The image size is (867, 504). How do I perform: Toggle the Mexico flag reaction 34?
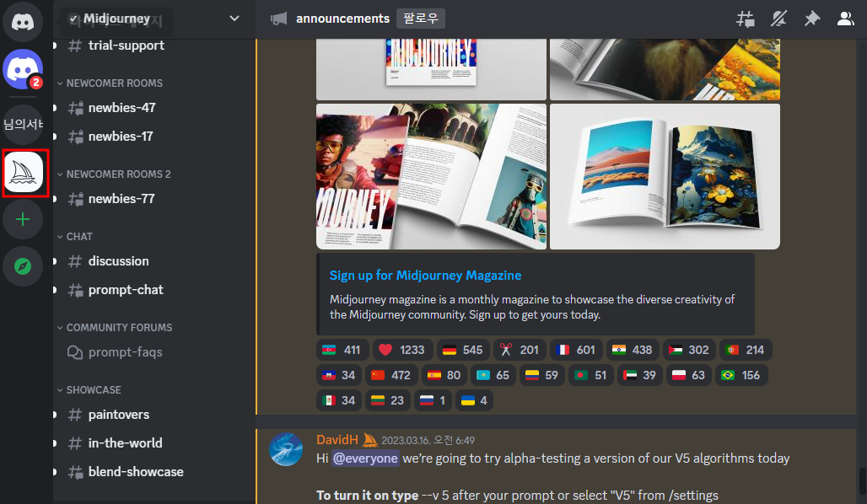338,400
